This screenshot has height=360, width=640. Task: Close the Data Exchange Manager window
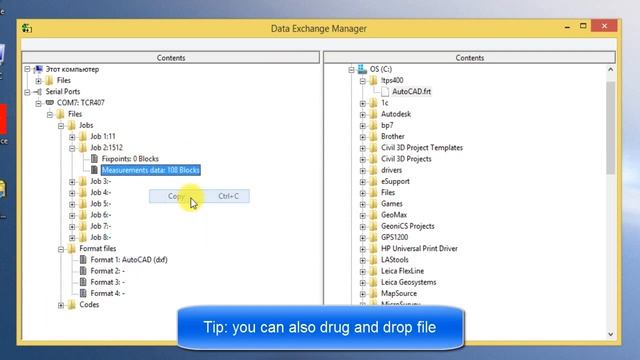604,26
